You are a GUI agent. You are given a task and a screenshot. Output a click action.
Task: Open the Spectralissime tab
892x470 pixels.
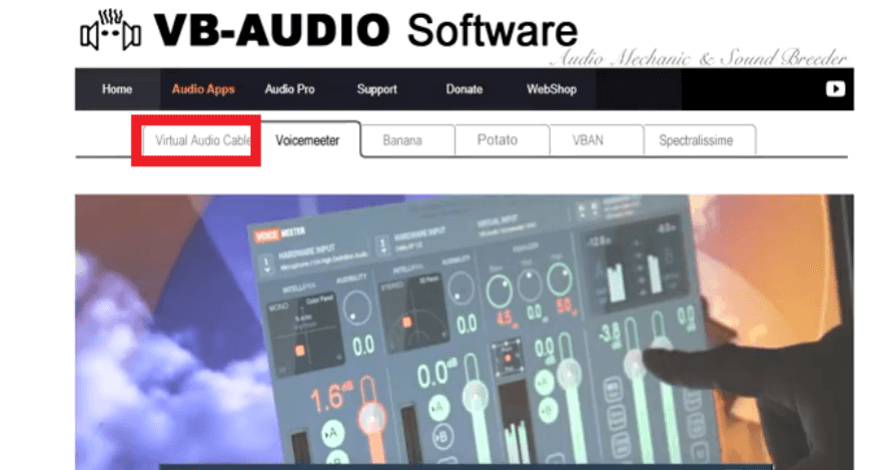click(x=696, y=140)
